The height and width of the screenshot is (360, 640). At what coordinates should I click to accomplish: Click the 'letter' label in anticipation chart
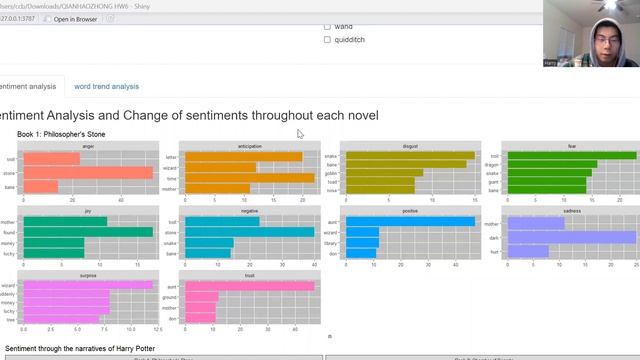[171, 157]
